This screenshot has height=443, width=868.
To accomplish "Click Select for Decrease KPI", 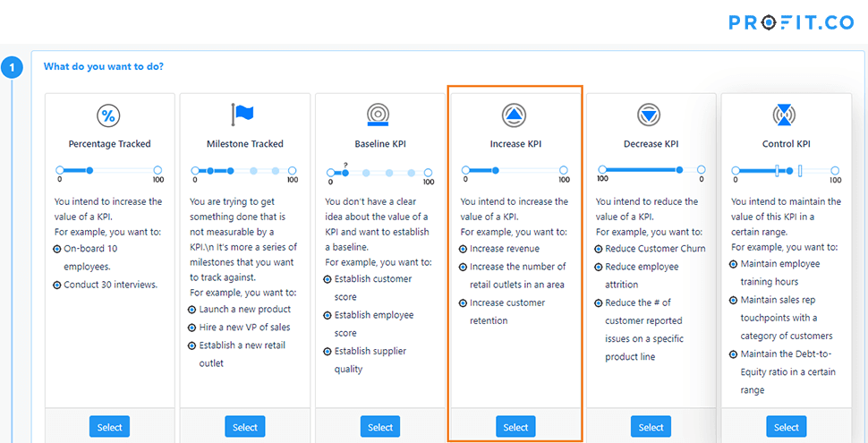I will [x=651, y=427].
